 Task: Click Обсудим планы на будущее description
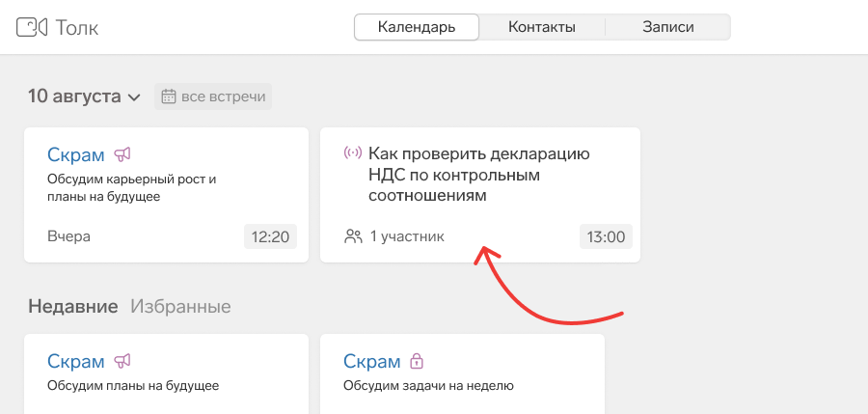pyautogui.click(x=133, y=386)
